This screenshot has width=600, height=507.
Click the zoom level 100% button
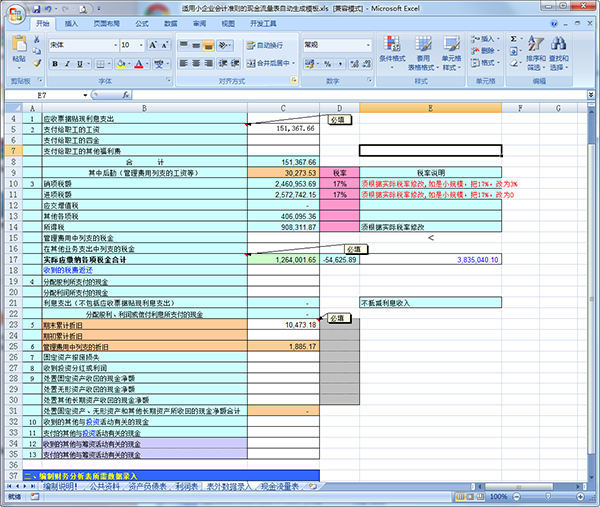pos(498,497)
